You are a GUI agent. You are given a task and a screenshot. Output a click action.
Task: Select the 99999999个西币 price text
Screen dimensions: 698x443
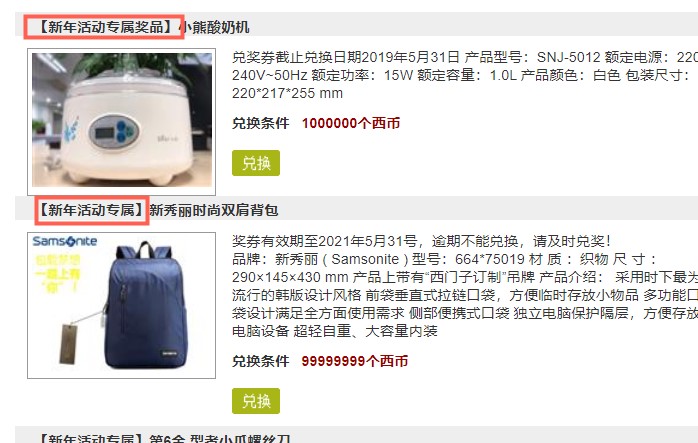(354, 361)
